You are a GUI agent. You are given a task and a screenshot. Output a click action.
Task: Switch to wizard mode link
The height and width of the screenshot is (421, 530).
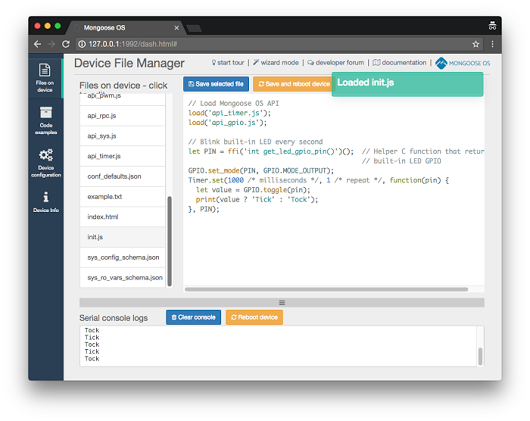click(x=276, y=63)
